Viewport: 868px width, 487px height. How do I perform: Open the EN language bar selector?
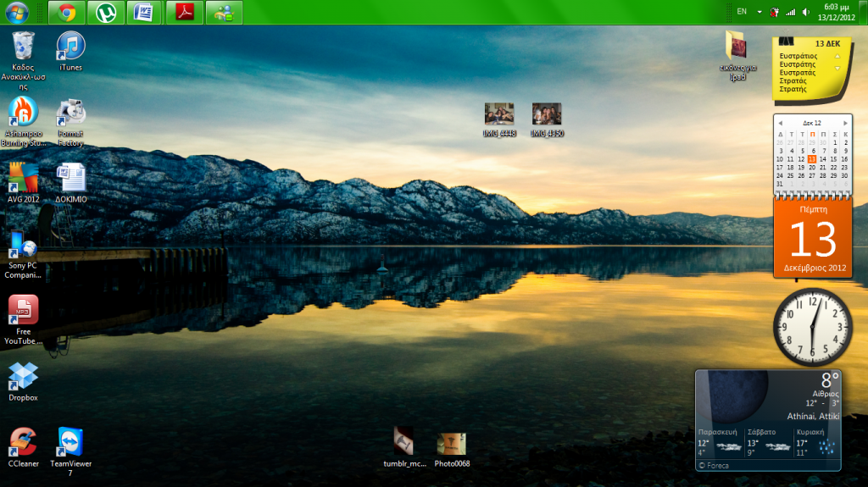[x=742, y=12]
